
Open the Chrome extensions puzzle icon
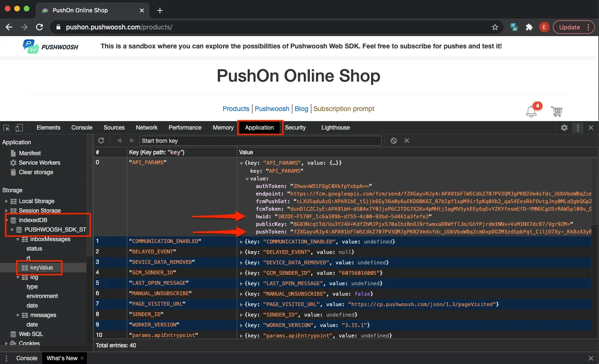[x=529, y=27]
